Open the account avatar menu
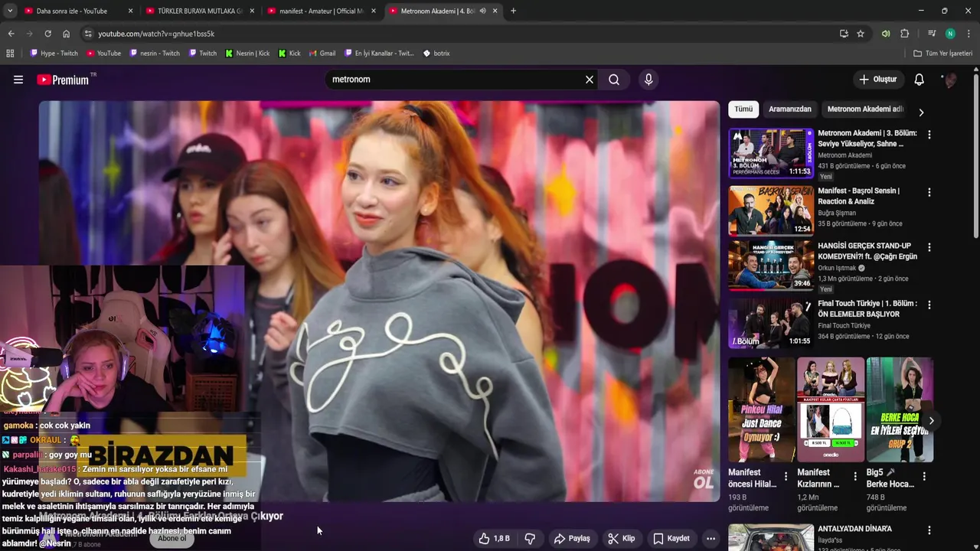The image size is (980, 551). point(949,80)
